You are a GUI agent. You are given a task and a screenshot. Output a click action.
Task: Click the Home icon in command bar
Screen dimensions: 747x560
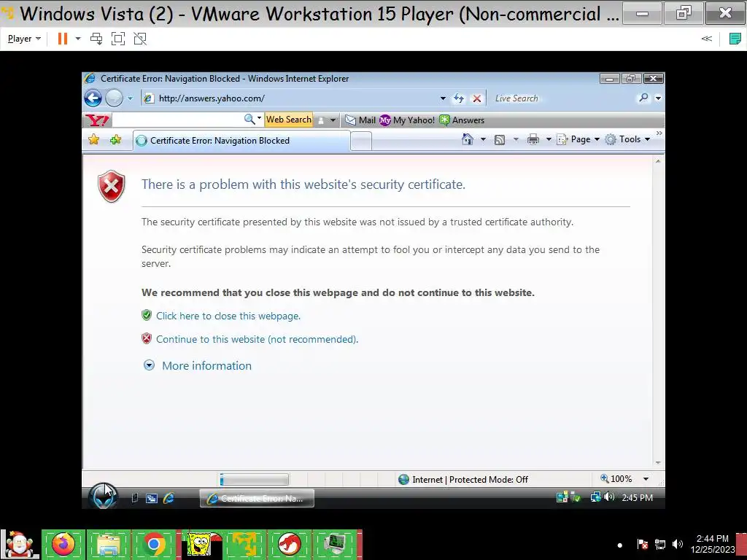coord(468,139)
